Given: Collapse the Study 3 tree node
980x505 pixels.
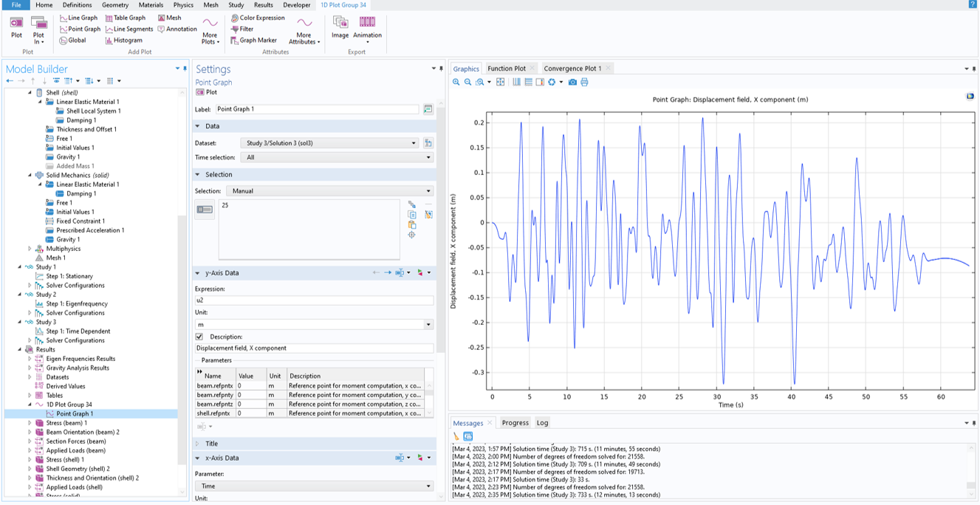Looking at the screenshot, I should [x=21, y=322].
